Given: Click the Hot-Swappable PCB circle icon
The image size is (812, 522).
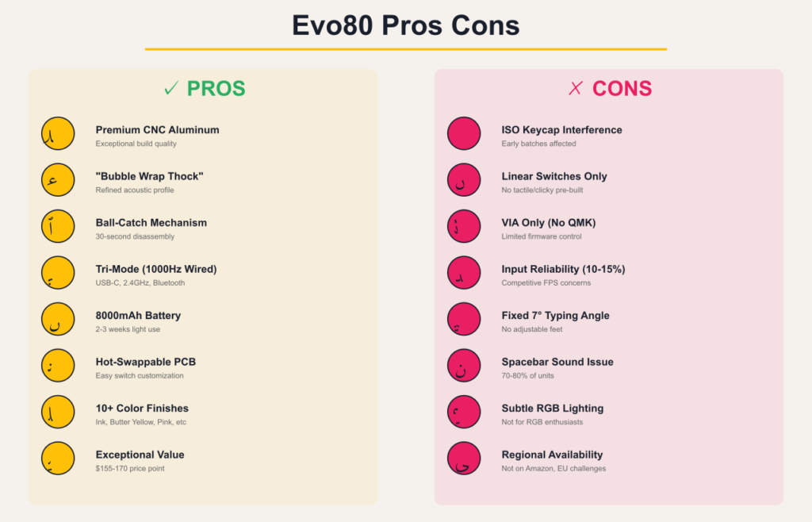Looking at the screenshot, I should tap(58, 366).
